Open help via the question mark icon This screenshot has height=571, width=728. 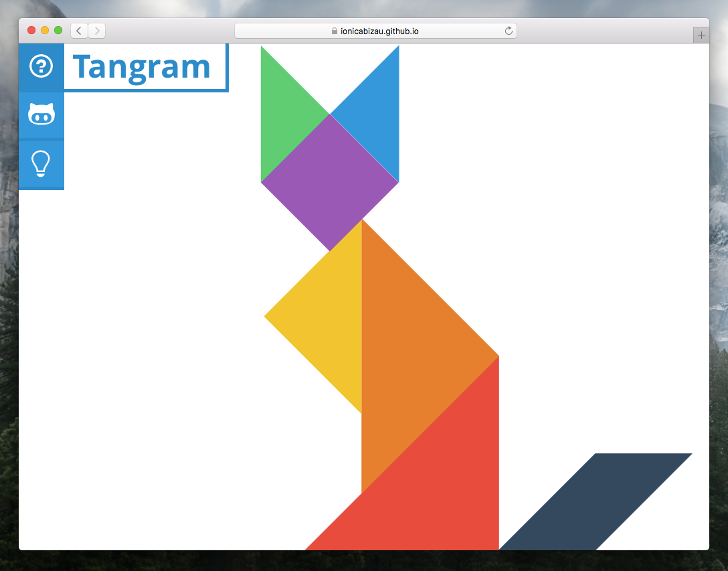click(41, 66)
